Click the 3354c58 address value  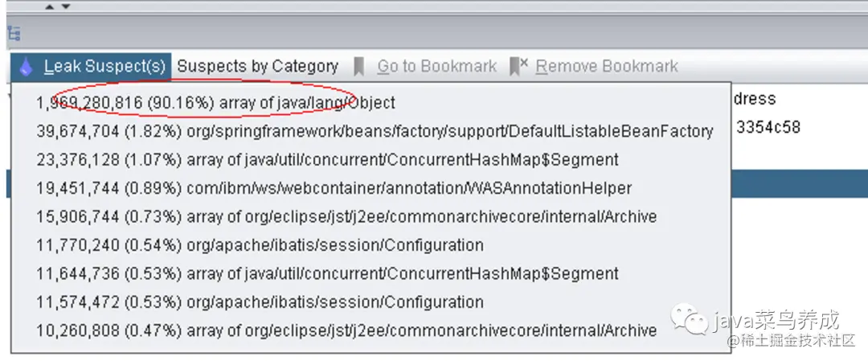tap(768, 127)
